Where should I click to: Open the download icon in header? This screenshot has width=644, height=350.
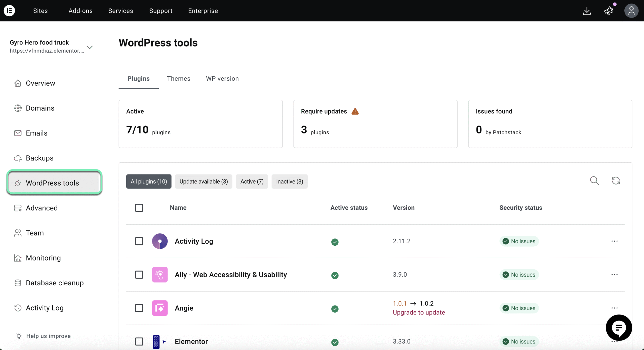(587, 11)
